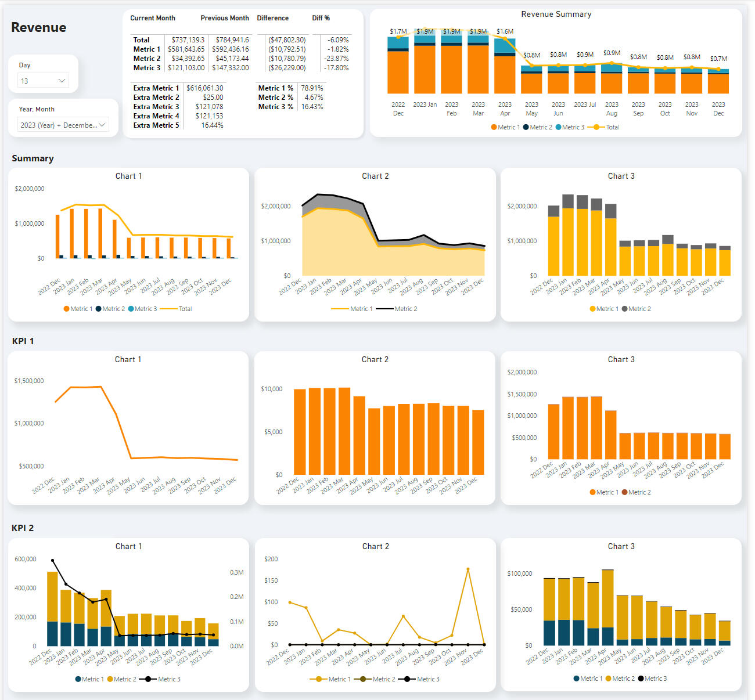This screenshot has width=755, height=700.
Task: Click the Metric 1 legend marker in KPI 2 Chart 2
Action: 318,679
